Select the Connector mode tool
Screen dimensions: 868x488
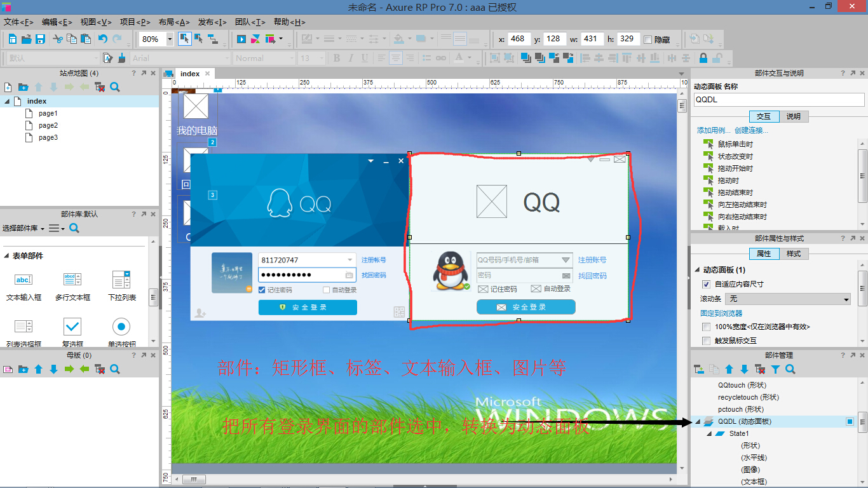point(213,39)
